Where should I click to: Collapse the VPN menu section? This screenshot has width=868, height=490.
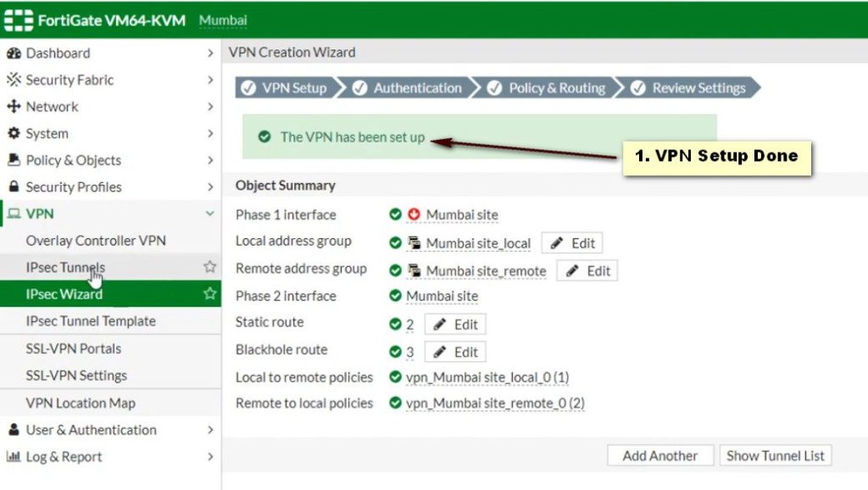209,214
